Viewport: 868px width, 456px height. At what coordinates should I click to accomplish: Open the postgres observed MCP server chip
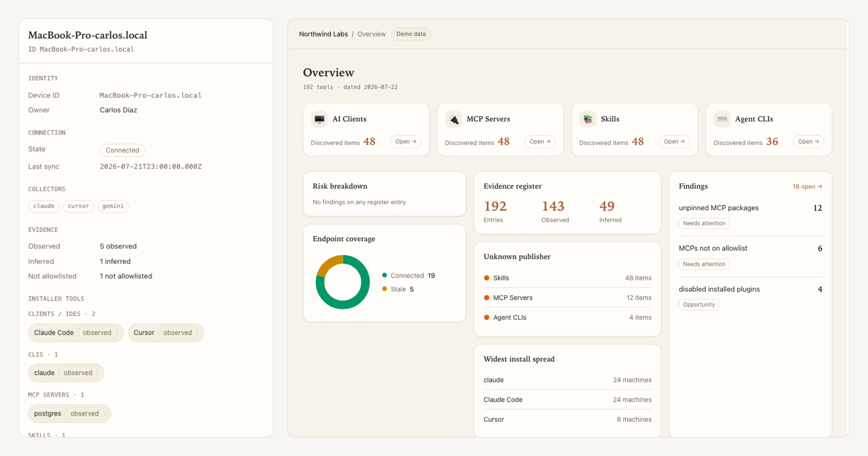pyautogui.click(x=69, y=413)
